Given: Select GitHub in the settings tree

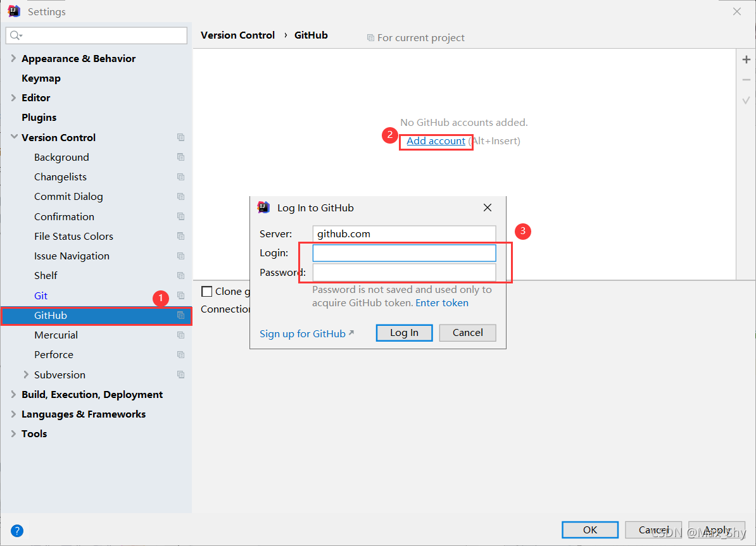Looking at the screenshot, I should (96, 316).
